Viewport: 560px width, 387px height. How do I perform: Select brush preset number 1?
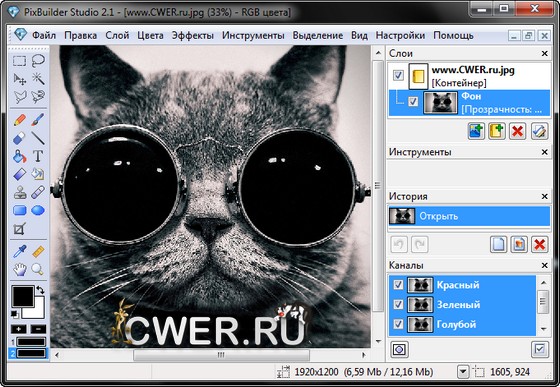[31, 342]
